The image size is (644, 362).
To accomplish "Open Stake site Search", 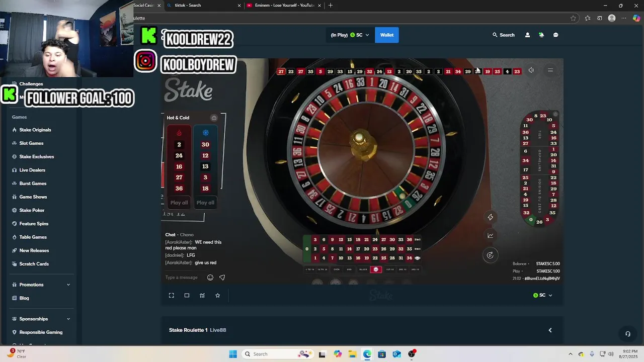I will click(x=504, y=35).
